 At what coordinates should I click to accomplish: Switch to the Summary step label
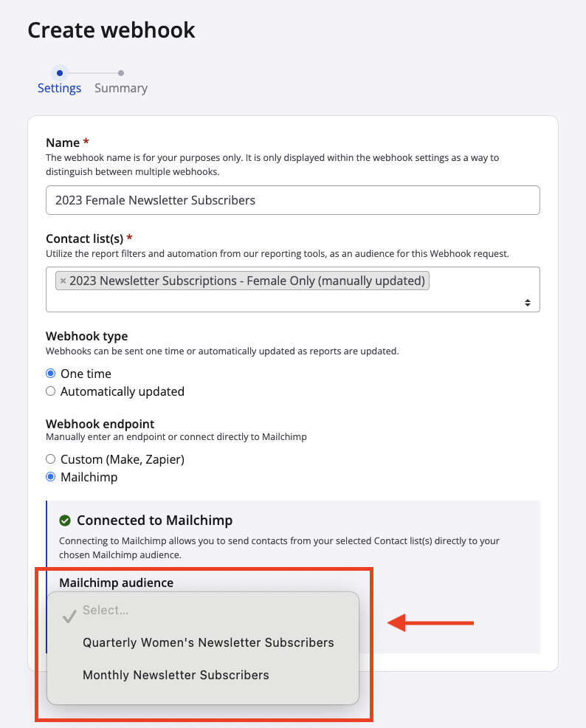click(121, 89)
